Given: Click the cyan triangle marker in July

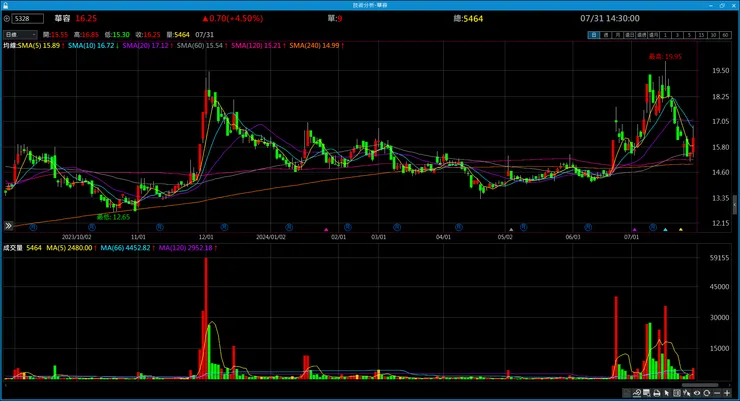Looking at the screenshot, I should pos(665,230).
